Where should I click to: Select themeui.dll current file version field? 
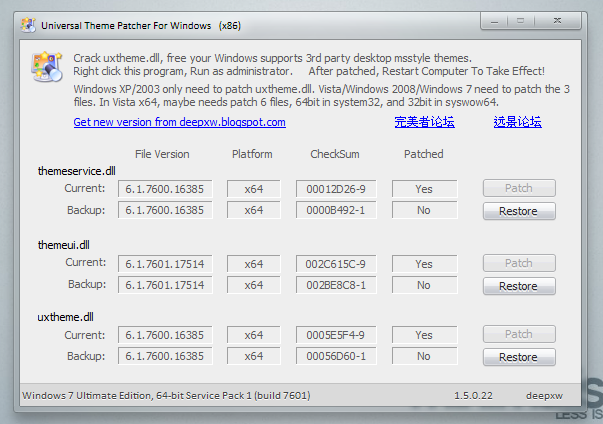click(165, 264)
